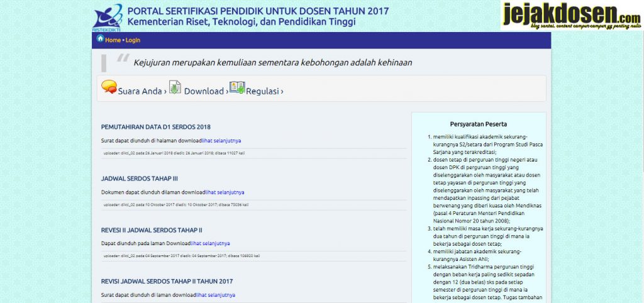The width and height of the screenshot is (644, 303).
Task: Click uploader info dated 26 Januari 2018
Action: 174,153
